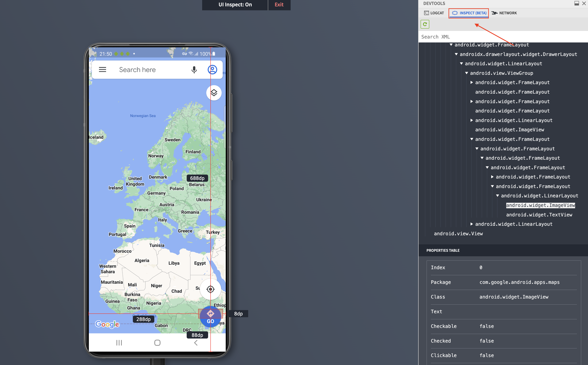Switch to the Logcat tab
Screen dimensions: 588x365
tap(434, 13)
